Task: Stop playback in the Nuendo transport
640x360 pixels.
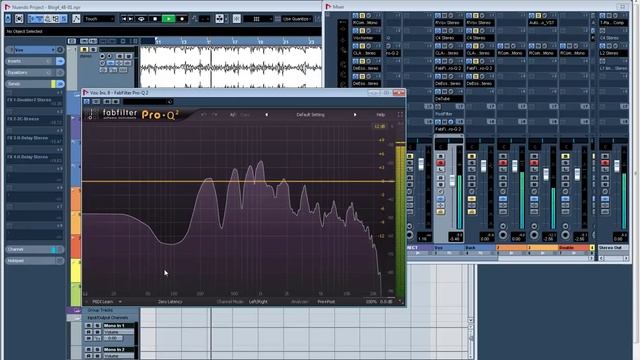Action: point(155,19)
